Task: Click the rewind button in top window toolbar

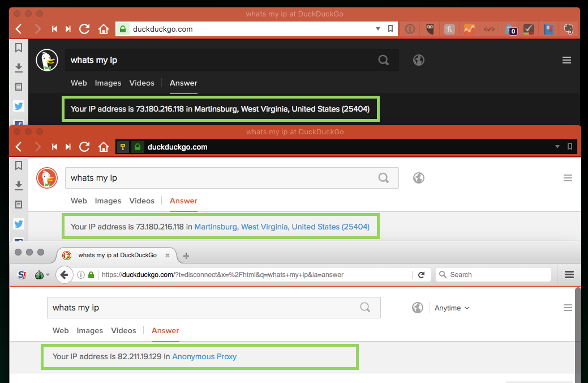Action: pos(54,29)
